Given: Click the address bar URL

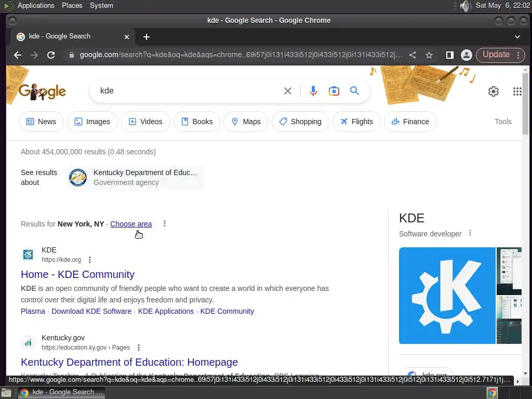Looking at the screenshot, I should pyautogui.click(x=241, y=55).
